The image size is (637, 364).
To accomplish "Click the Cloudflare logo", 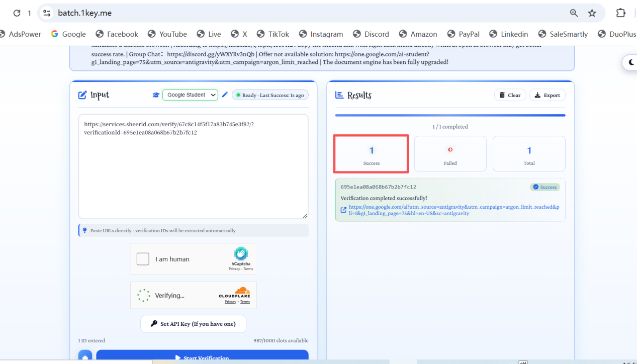I will coord(235,293).
